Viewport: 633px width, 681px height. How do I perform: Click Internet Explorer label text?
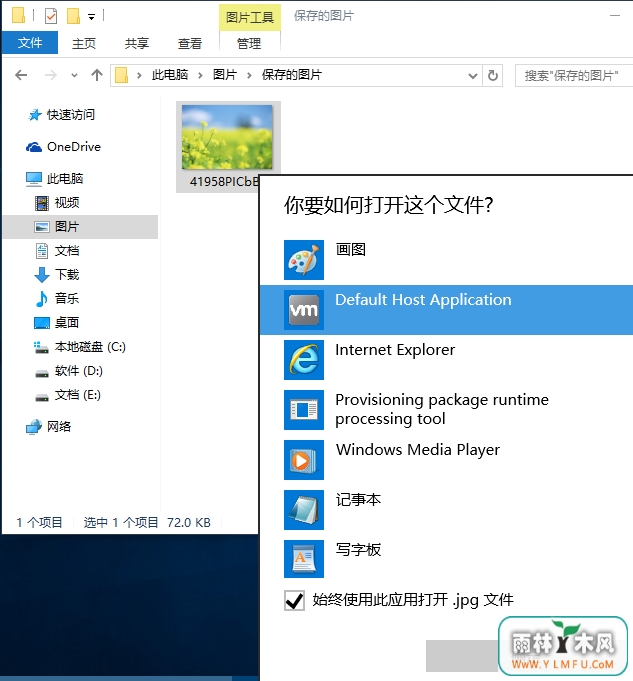tap(395, 350)
